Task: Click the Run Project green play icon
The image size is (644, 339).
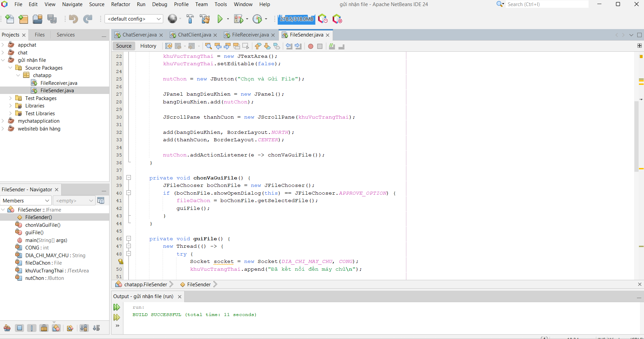Action: click(x=220, y=19)
